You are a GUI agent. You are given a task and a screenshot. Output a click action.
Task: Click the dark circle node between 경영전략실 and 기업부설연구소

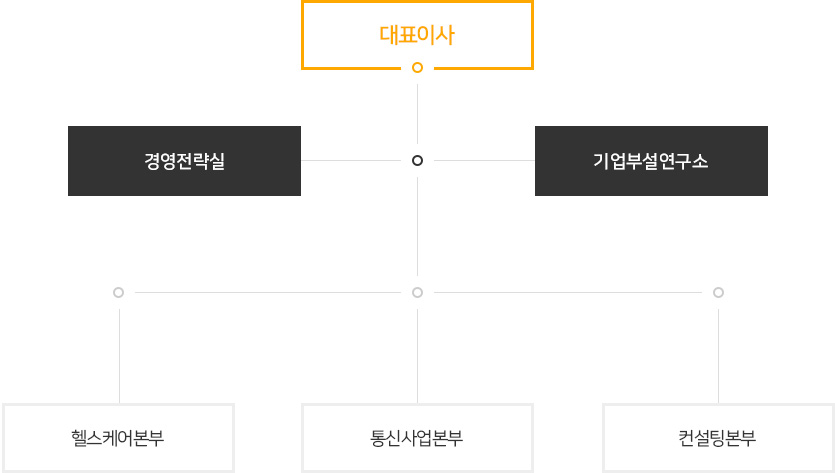pos(418,160)
